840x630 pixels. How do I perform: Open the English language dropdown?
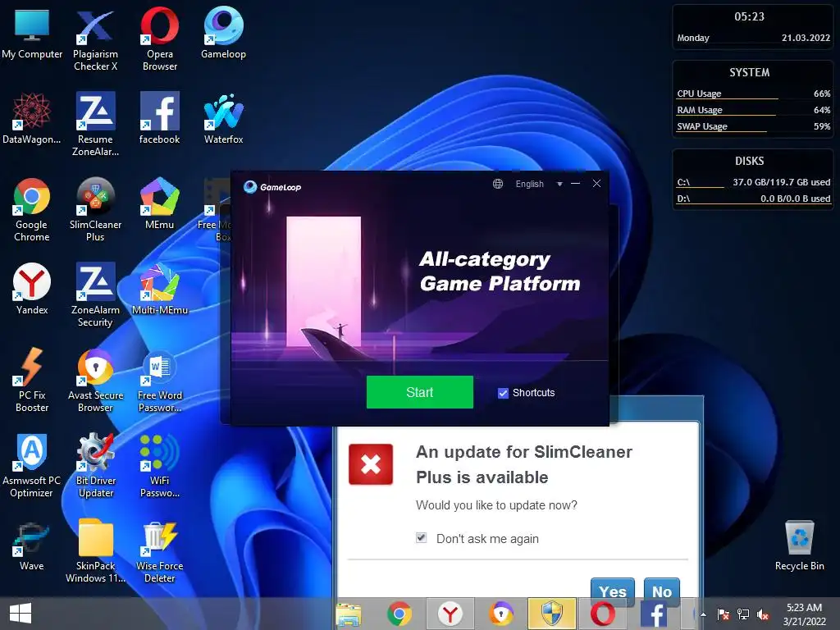point(529,184)
